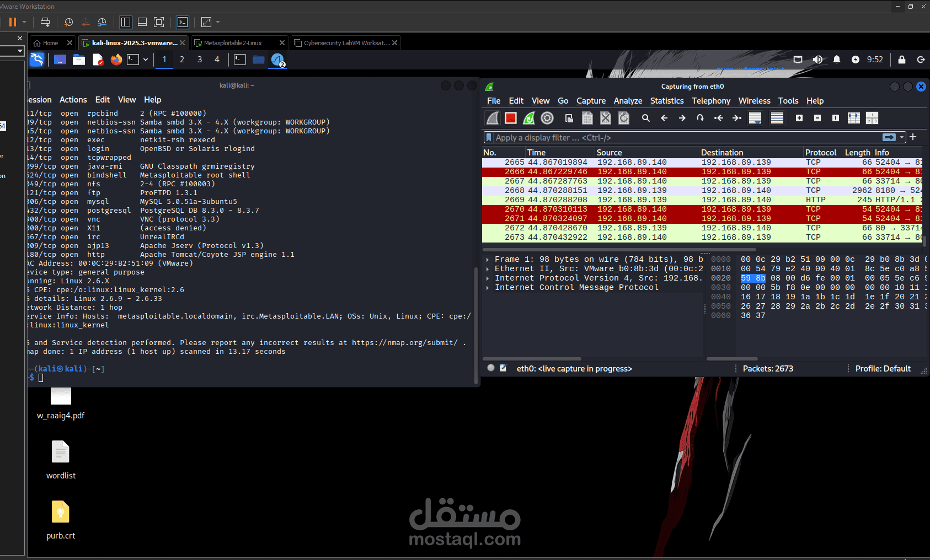Open the terminal View menu
Image resolution: width=930 pixels, height=560 pixels.
(x=126, y=100)
